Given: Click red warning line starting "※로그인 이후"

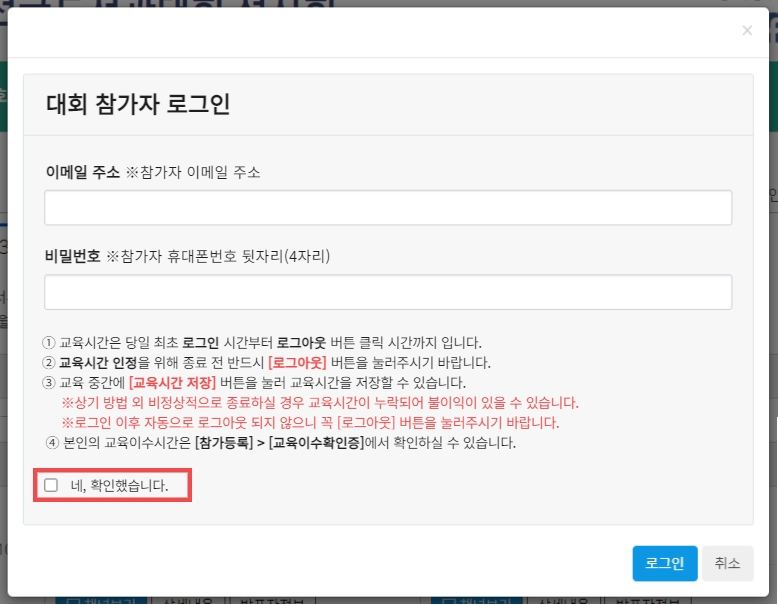Looking at the screenshot, I should coord(310,422).
